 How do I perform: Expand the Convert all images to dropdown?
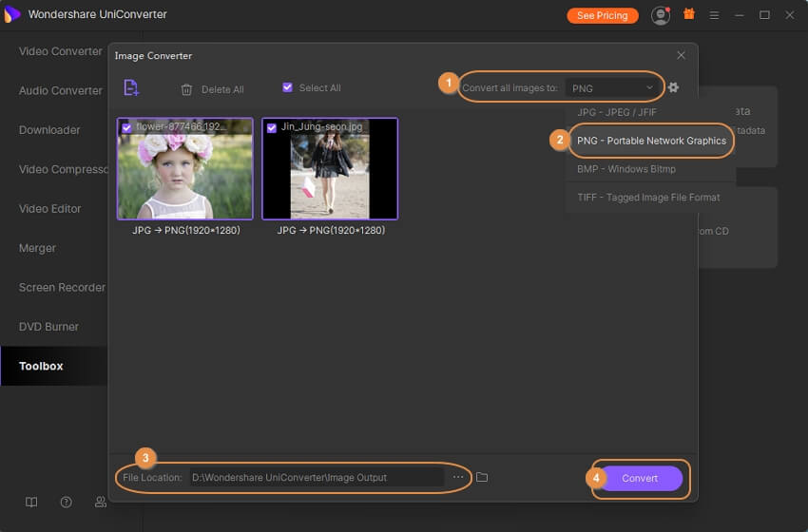(x=613, y=87)
